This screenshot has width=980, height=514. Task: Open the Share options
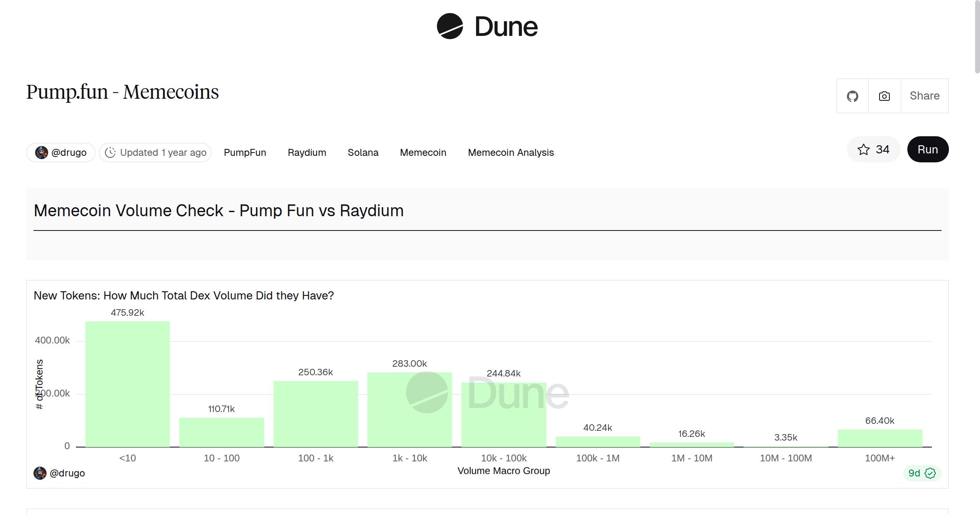[x=924, y=95]
